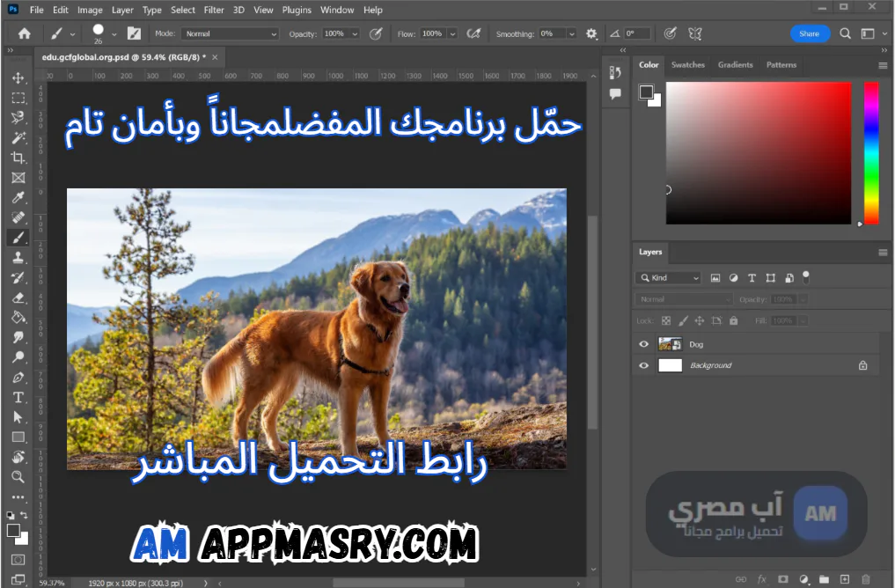Add layer style fx icon
This screenshot has height=588, width=895.
point(761,579)
